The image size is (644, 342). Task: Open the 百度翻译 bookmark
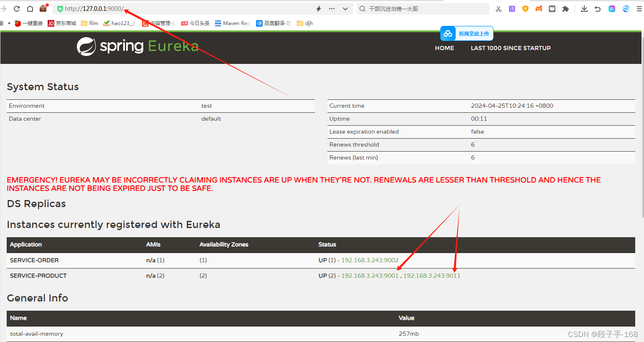(274, 23)
